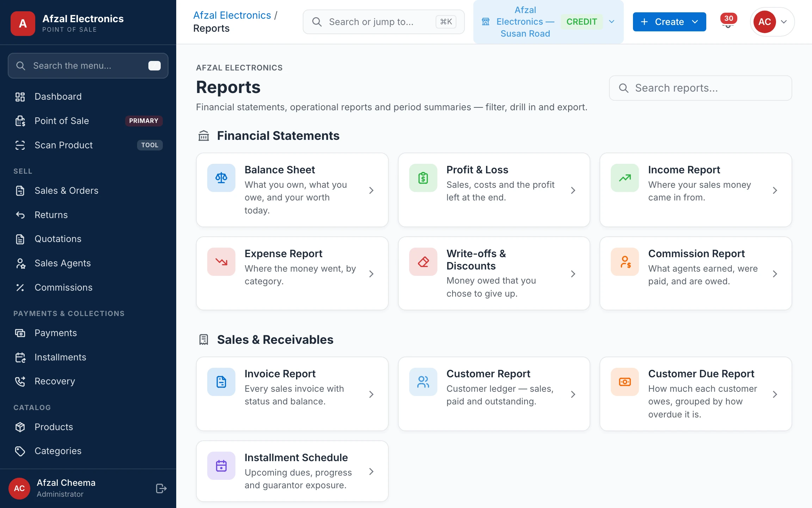Click the Commissions percent icon in sidebar
This screenshot has width=812, height=508.
(x=20, y=287)
